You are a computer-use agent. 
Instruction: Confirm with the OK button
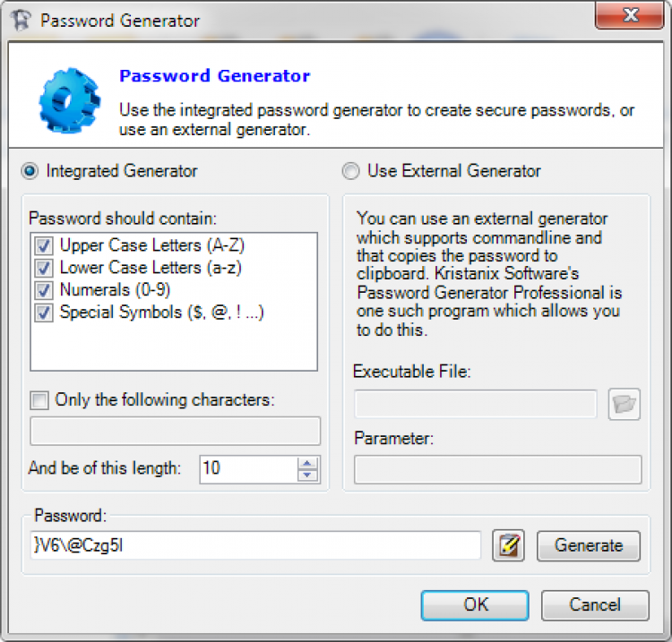click(x=476, y=604)
